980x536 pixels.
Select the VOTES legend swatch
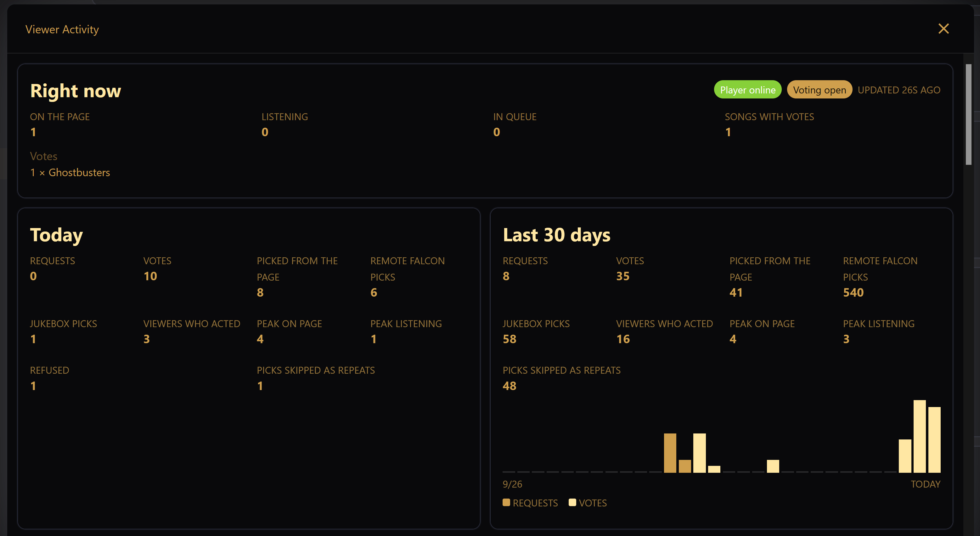tap(572, 503)
